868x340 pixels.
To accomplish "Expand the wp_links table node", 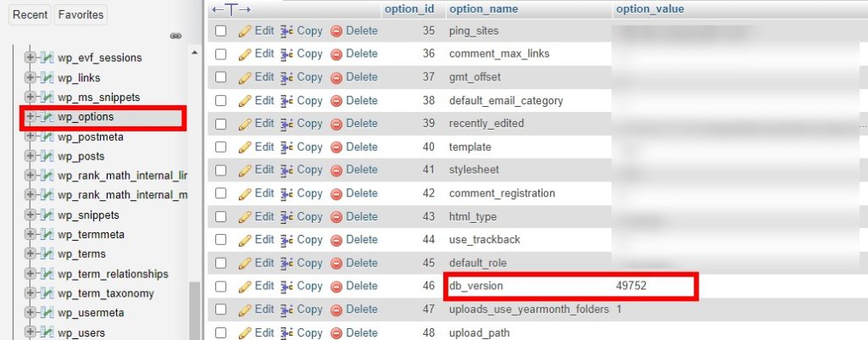I will [30, 78].
